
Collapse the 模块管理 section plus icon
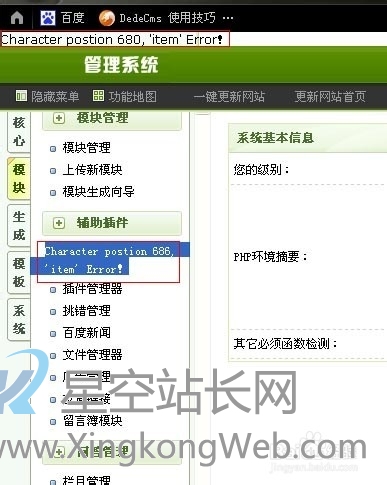pos(59,118)
